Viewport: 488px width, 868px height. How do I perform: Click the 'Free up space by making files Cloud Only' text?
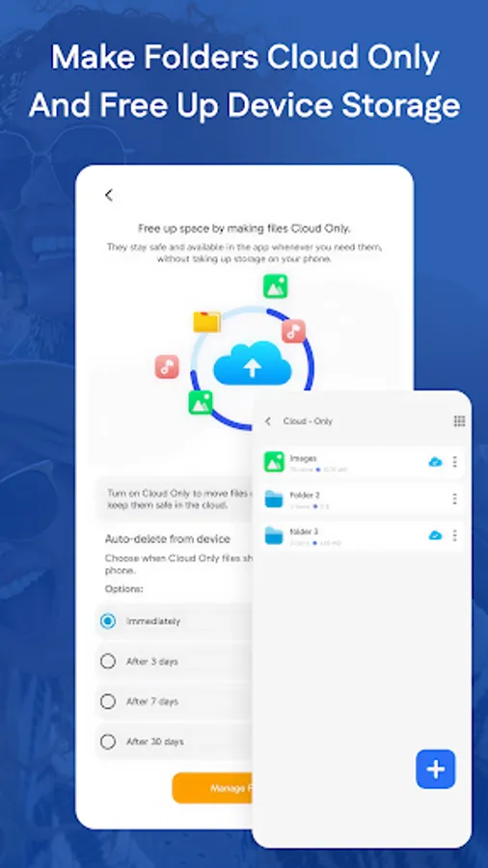(x=244, y=229)
